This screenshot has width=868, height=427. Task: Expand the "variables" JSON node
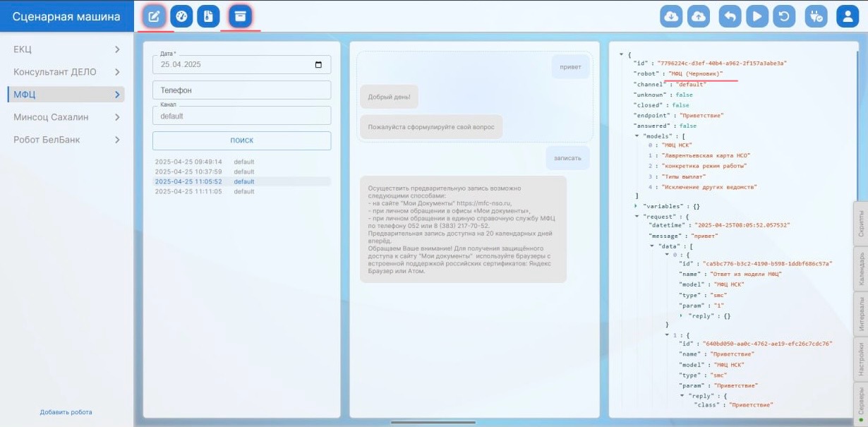637,206
